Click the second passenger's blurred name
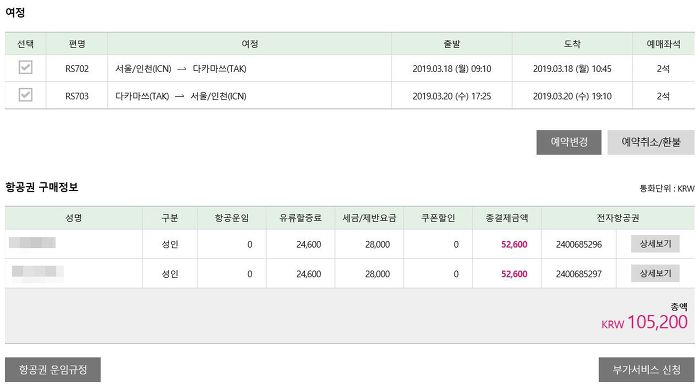The width and height of the screenshot is (700, 387). pyautogui.click(x=37, y=272)
